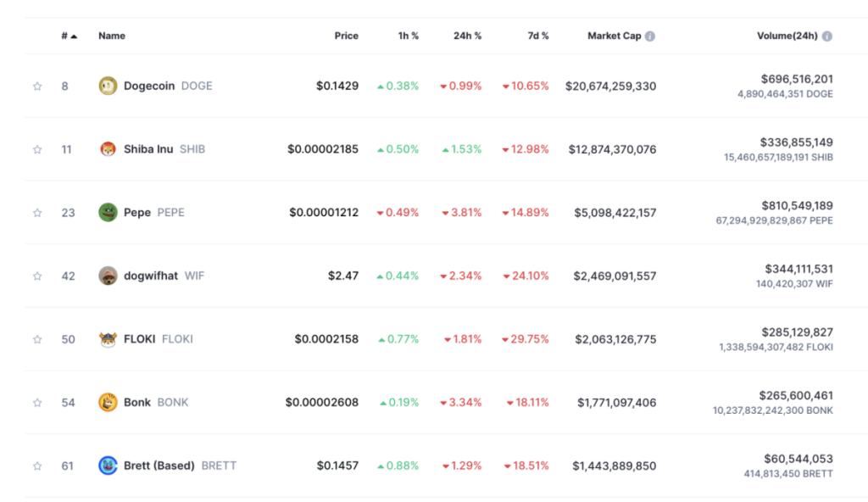Click dogwifhat market cap $2,469,091,557
868x502 pixels.
tap(615, 276)
